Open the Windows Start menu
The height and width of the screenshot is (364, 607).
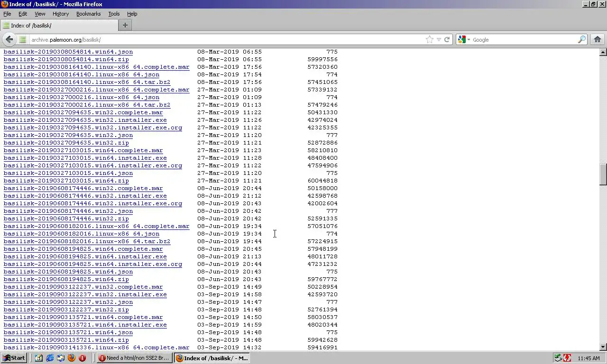14,358
